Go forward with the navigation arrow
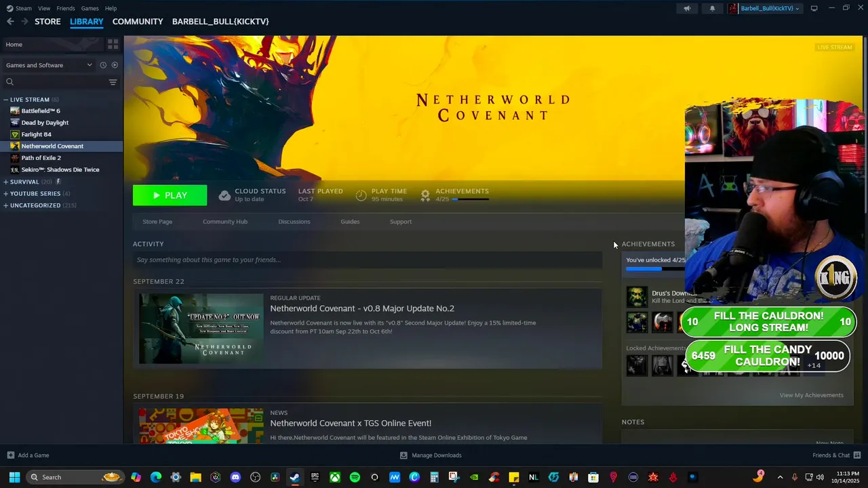Image resolution: width=868 pixels, height=488 pixels. pyautogui.click(x=25, y=22)
